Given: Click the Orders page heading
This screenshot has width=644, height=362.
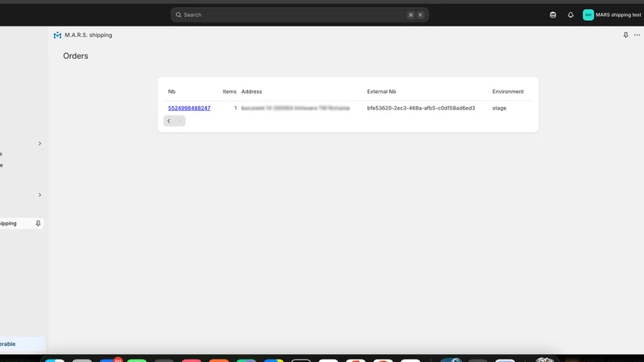Looking at the screenshot, I should click(x=76, y=56).
